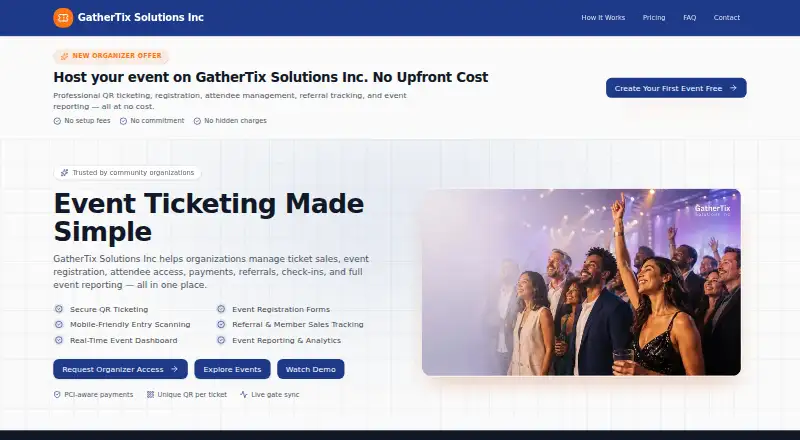The width and height of the screenshot is (800, 440).
Task: Click the party crowd hero image
Action: (x=581, y=282)
